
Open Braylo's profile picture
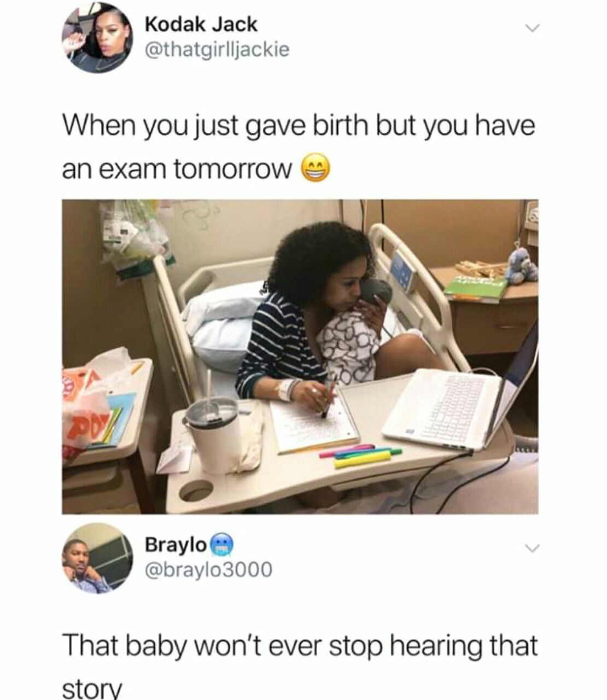click(97, 558)
